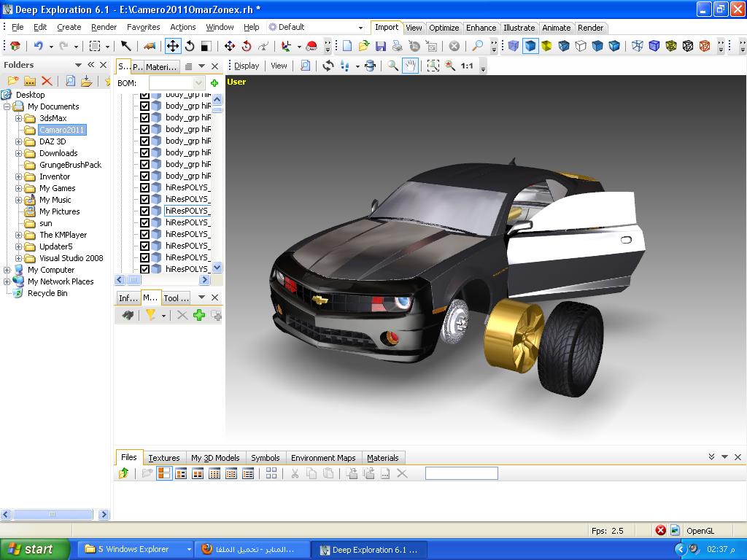Open the Actions menu

(x=183, y=27)
